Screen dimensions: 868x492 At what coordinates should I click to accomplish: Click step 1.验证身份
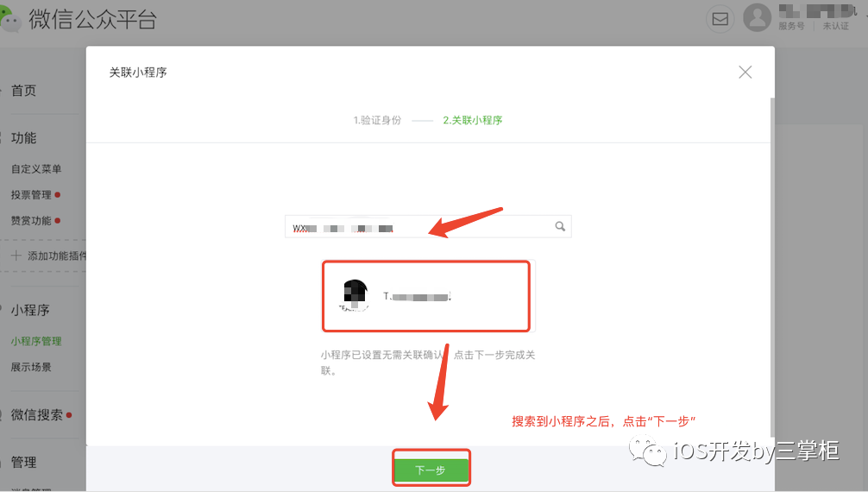pyautogui.click(x=378, y=120)
